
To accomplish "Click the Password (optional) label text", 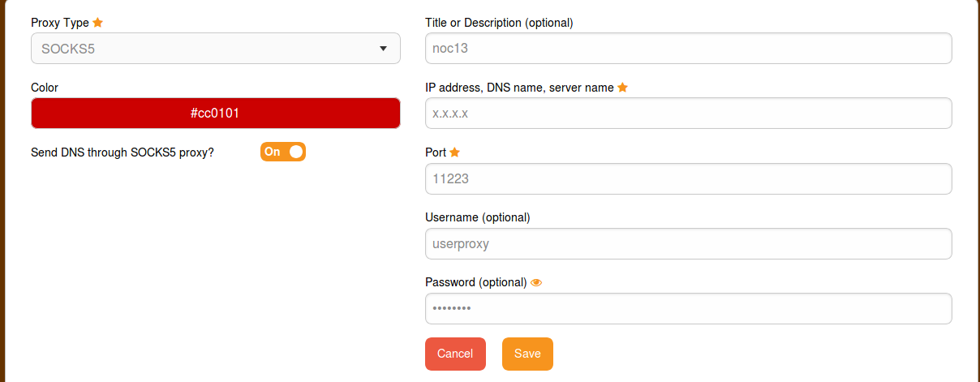I will [x=475, y=282].
